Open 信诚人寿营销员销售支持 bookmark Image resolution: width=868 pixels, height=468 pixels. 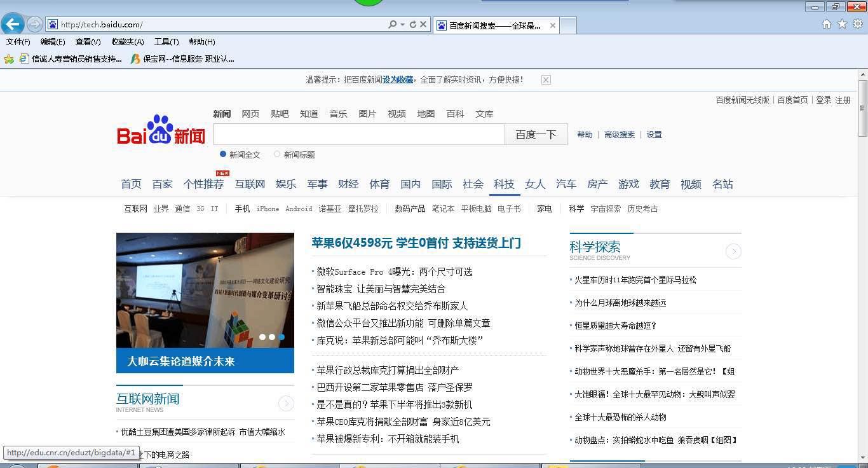[71, 59]
